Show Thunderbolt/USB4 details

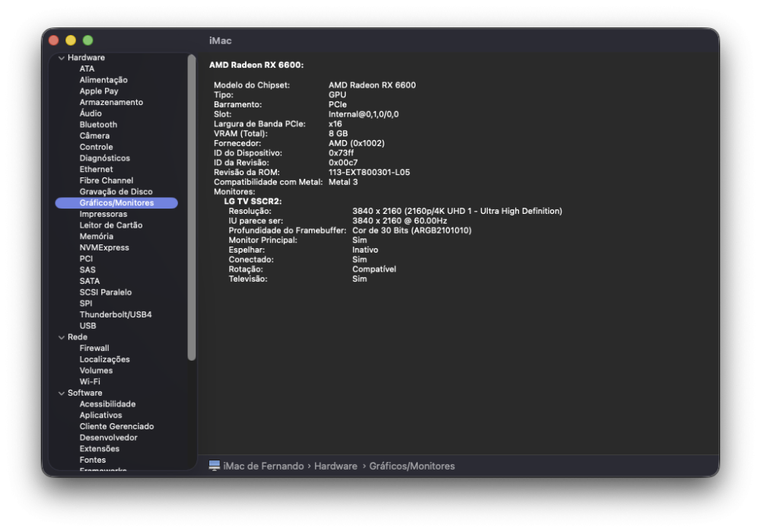click(116, 314)
